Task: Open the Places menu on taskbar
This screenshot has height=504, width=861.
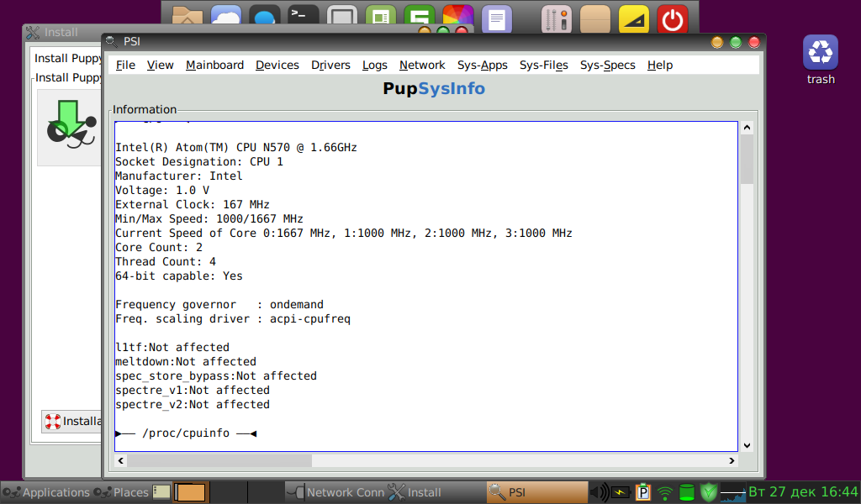Action: click(x=121, y=492)
